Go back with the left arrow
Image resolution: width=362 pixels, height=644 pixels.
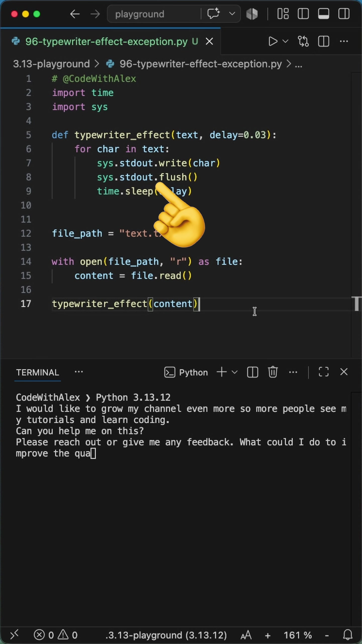(x=75, y=14)
